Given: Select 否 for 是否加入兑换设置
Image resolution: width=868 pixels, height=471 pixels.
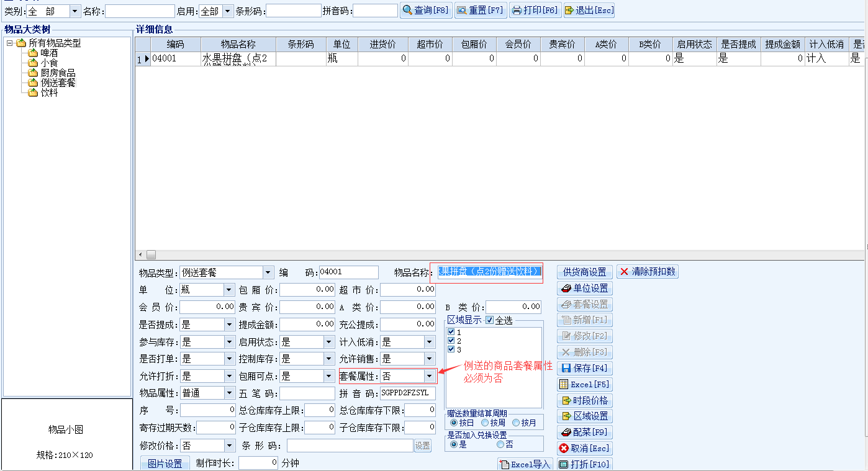Looking at the screenshot, I should 500,444.
